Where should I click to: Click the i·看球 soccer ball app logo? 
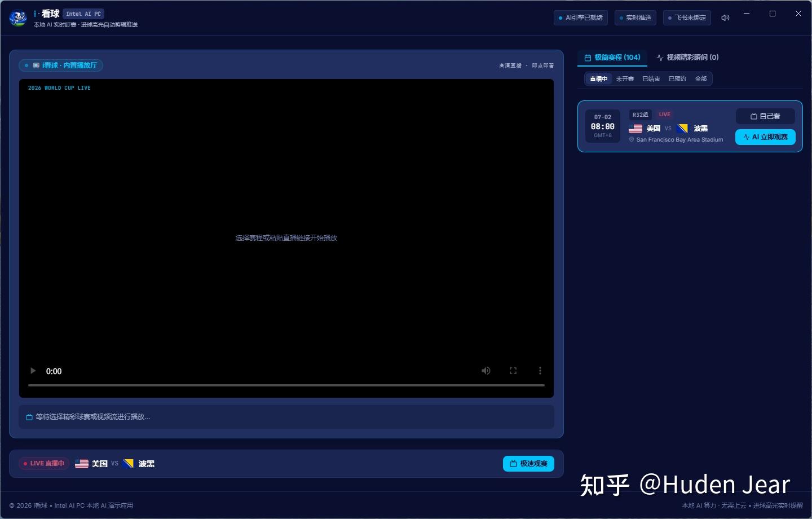(18, 19)
